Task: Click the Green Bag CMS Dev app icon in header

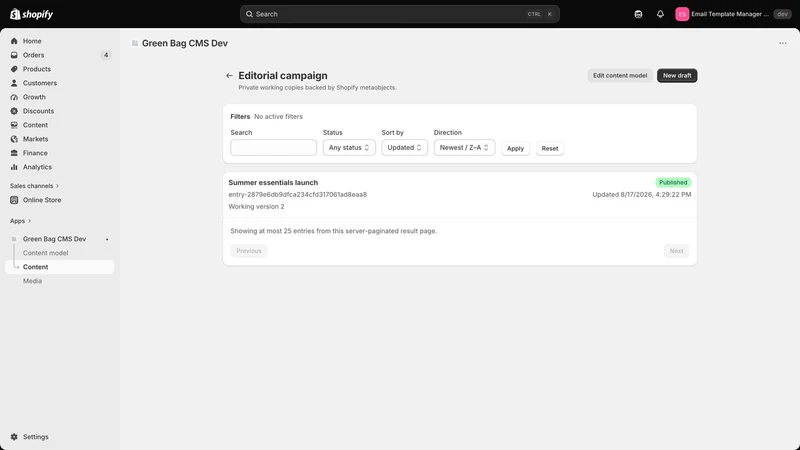Action: [135, 43]
